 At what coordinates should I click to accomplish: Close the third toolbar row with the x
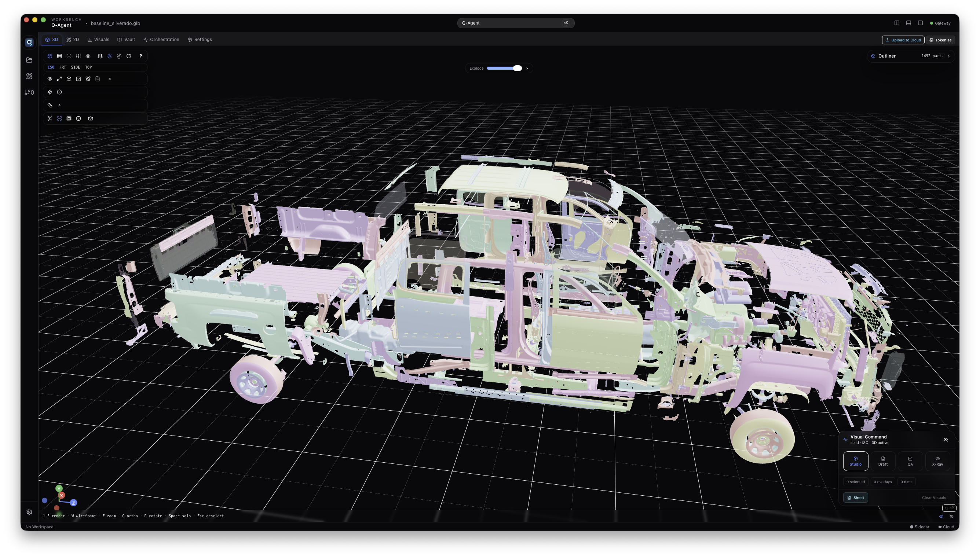coord(110,79)
